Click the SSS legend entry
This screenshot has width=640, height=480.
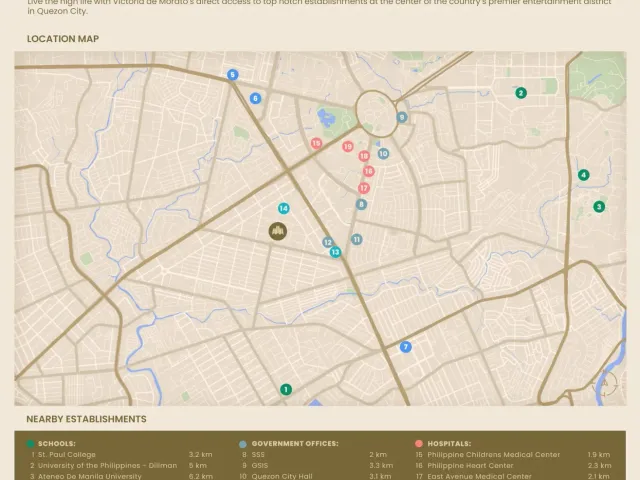[x=258, y=455]
